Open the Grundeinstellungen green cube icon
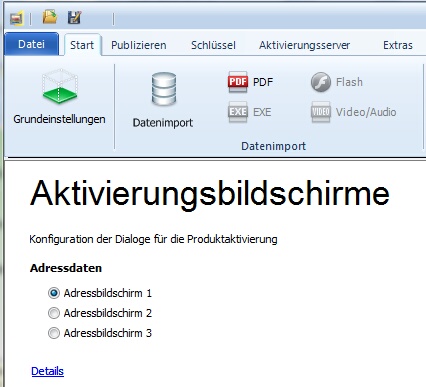 point(60,86)
